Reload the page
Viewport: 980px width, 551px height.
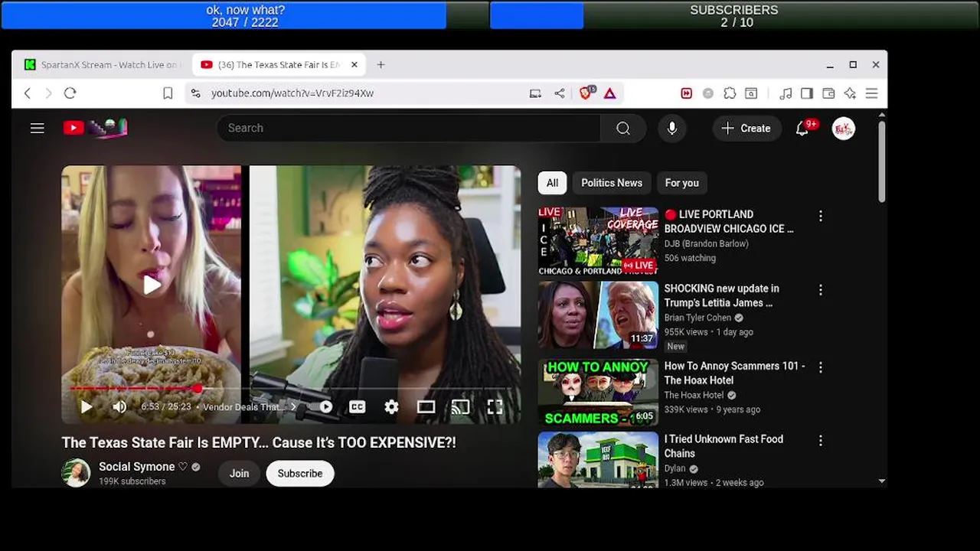70,93
